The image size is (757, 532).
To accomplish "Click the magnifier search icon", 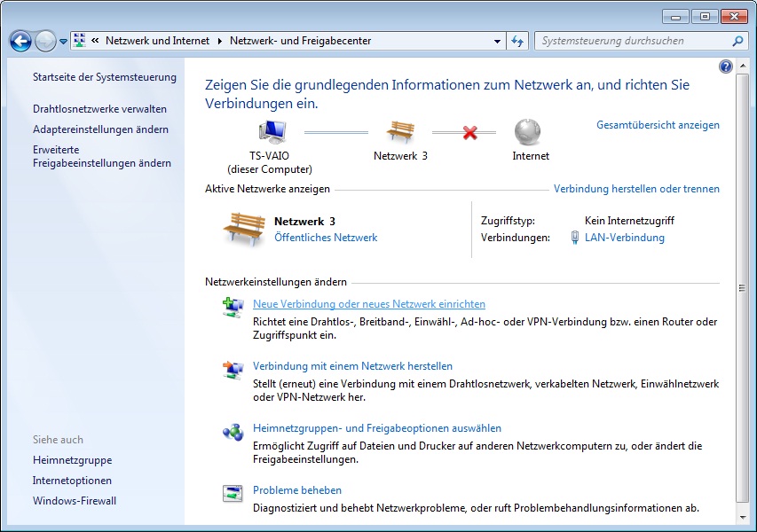I will coord(737,41).
